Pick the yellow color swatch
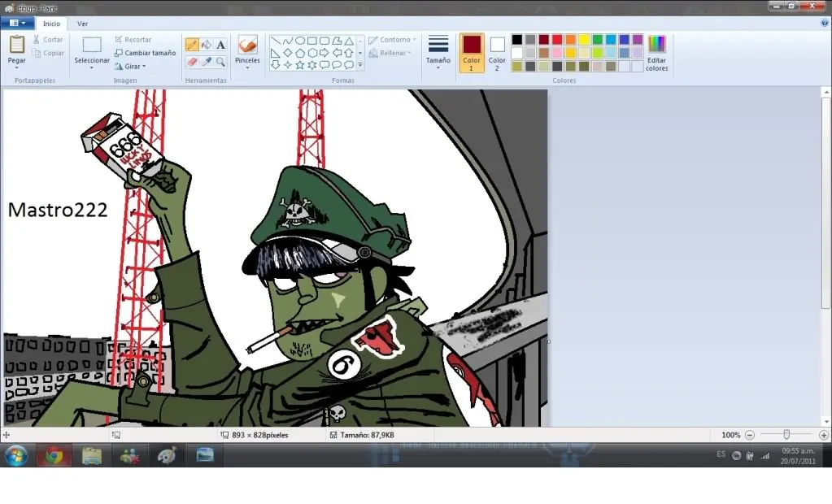 [584, 39]
